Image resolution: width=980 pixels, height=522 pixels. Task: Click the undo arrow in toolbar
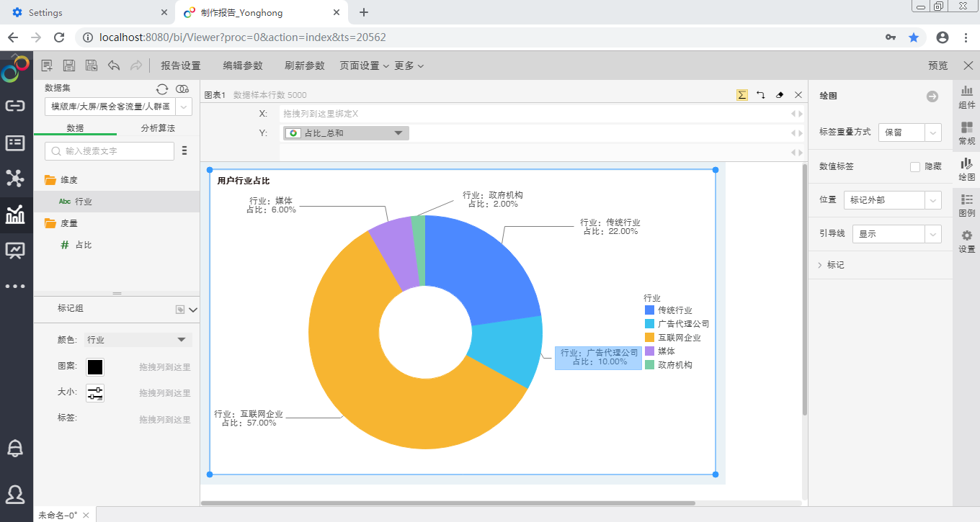click(114, 66)
